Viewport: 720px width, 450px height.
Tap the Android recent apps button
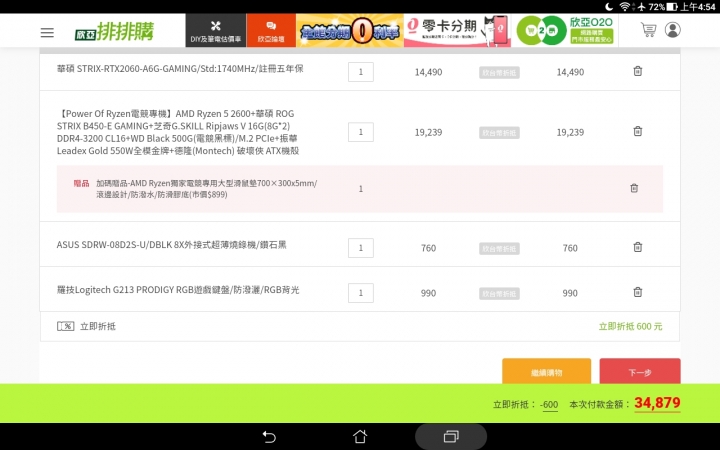[451, 436]
